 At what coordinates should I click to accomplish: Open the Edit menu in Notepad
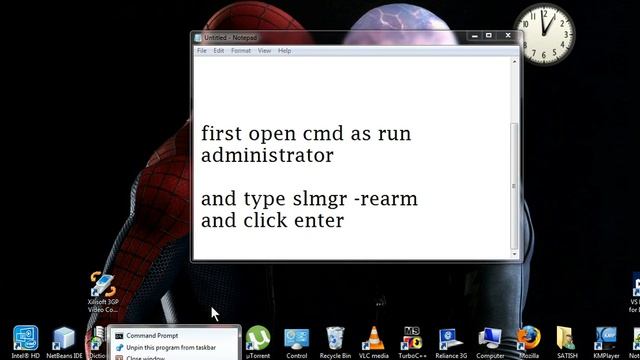pos(219,51)
